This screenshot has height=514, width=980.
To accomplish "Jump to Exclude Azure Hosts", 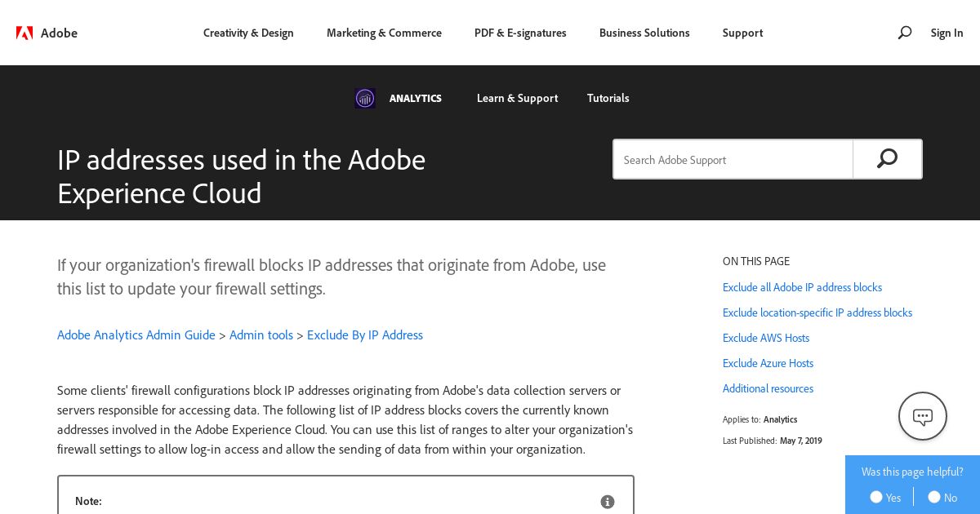I will 768,363.
